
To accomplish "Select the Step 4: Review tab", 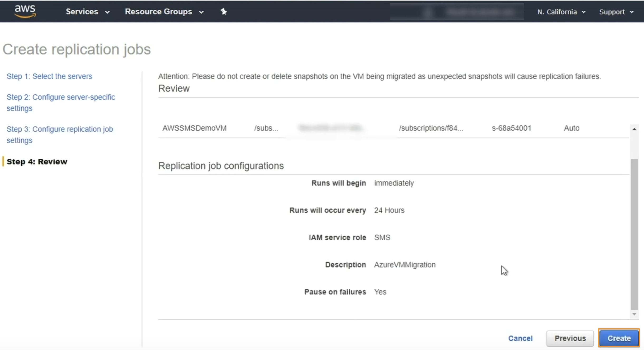I will (x=37, y=162).
